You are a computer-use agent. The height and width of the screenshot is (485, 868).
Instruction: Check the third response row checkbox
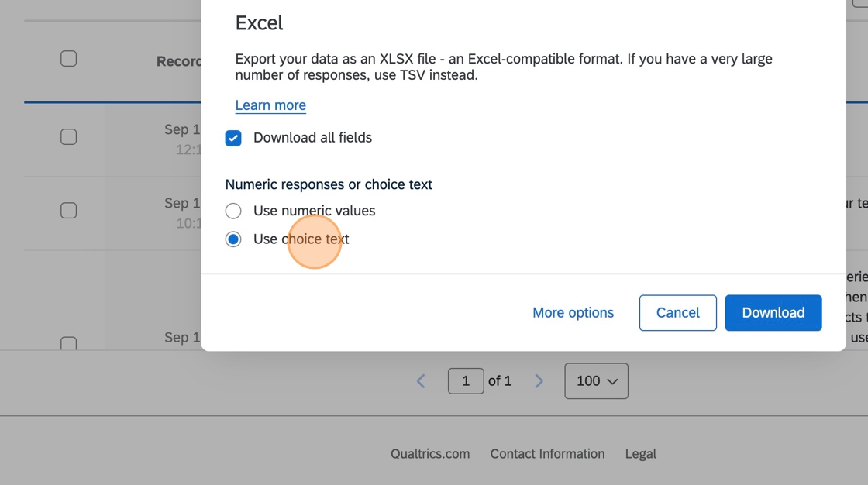69,342
